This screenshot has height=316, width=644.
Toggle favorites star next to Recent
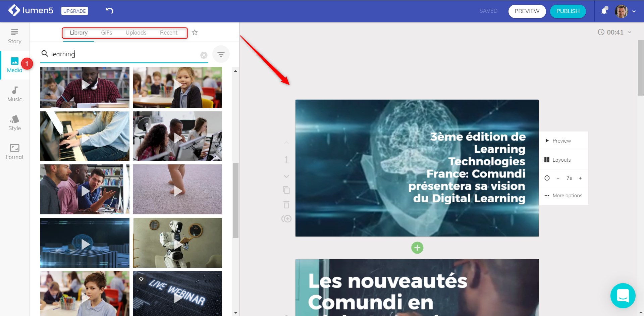(195, 33)
